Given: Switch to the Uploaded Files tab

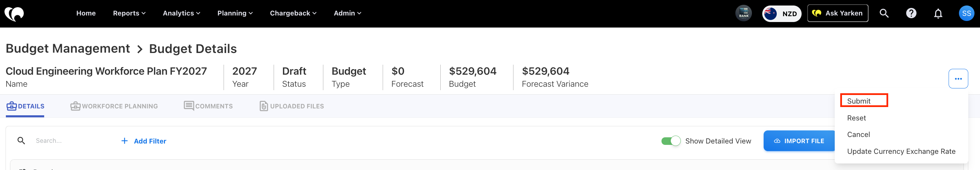Looking at the screenshot, I should click(292, 106).
